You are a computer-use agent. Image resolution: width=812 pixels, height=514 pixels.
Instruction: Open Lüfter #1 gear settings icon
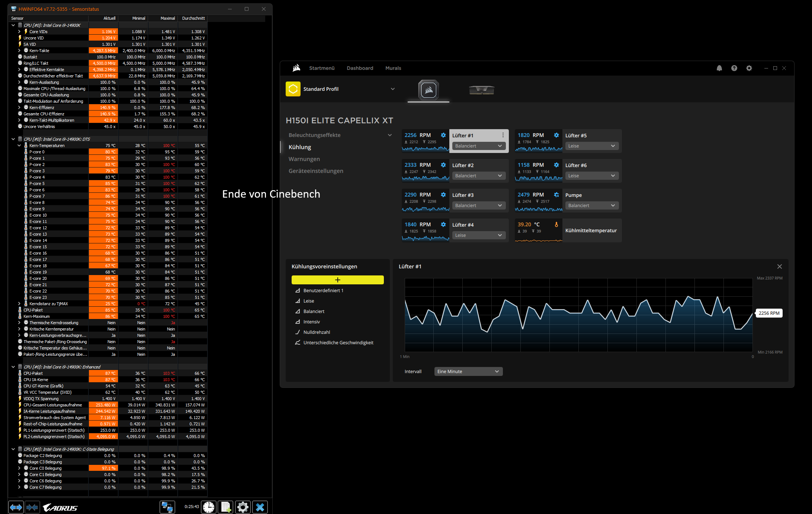443,135
